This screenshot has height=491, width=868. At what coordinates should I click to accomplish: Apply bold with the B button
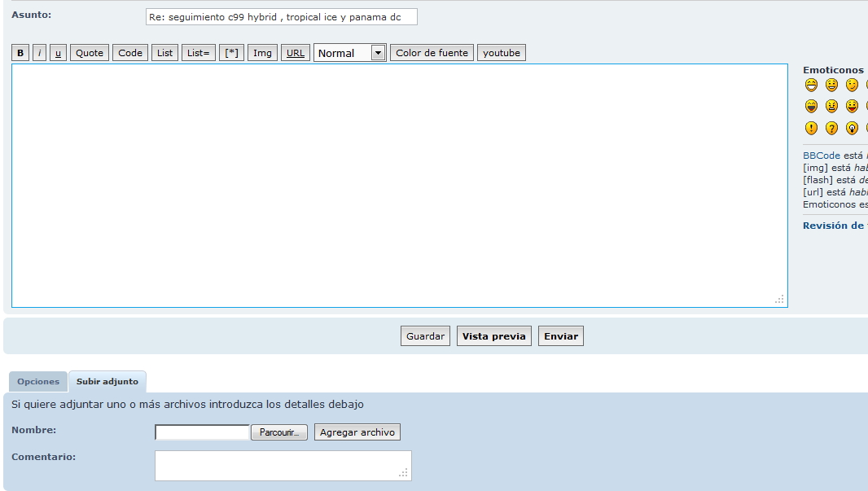point(20,53)
